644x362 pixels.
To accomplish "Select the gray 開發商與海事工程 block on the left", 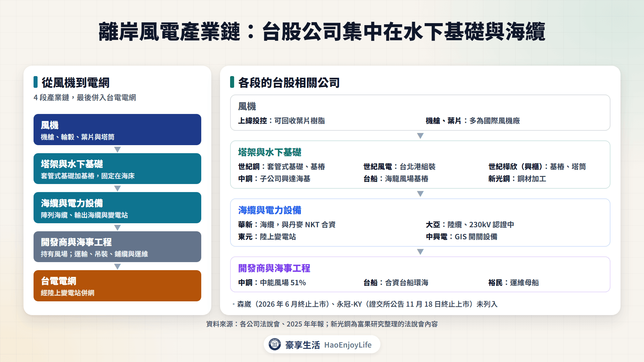I will click(117, 247).
